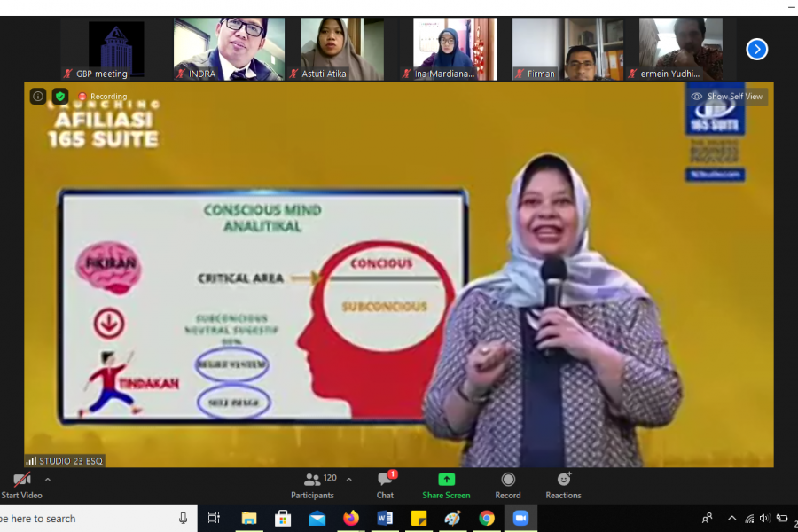Start recording with the Record button

(x=508, y=484)
